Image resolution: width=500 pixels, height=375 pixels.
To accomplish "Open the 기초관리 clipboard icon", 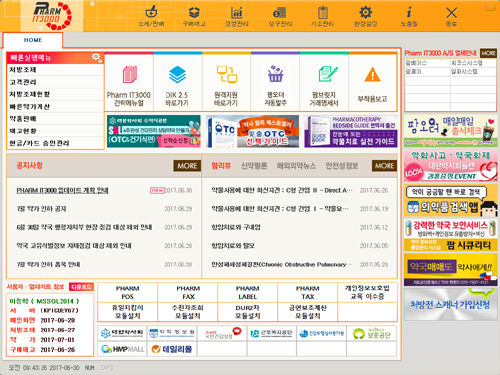I will tap(322, 16).
